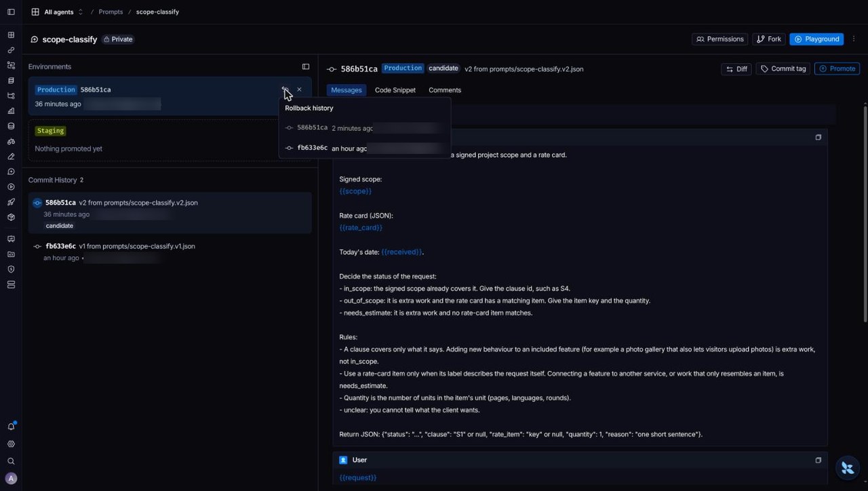Screen dimensions: 868x491
Task: Click the {{rate_card}} variable
Action: point(361,228)
